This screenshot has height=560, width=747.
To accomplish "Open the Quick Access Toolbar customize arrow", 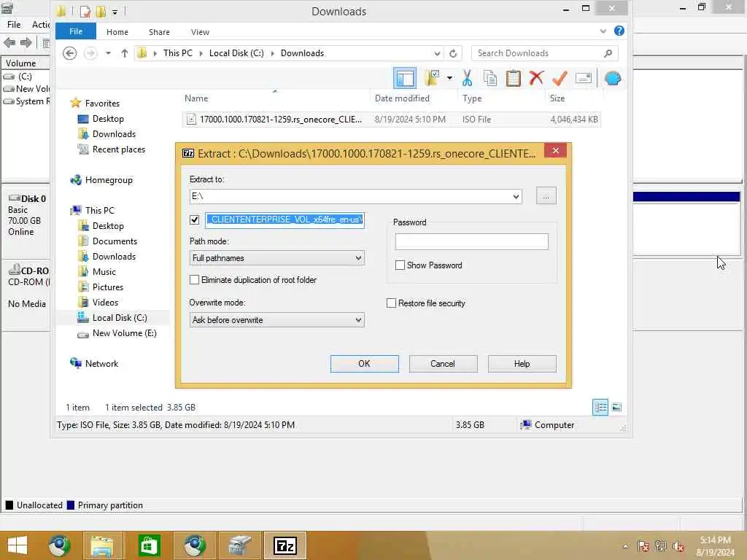I will coord(115,12).
